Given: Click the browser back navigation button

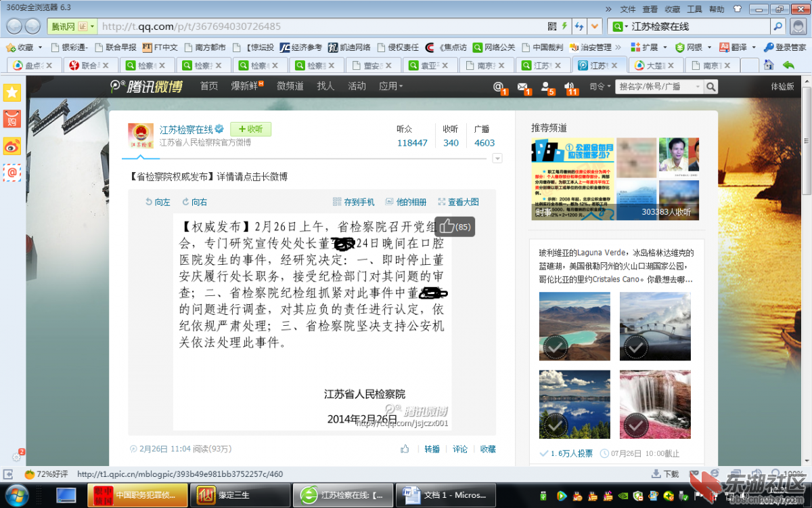Looking at the screenshot, I should coord(14,26).
